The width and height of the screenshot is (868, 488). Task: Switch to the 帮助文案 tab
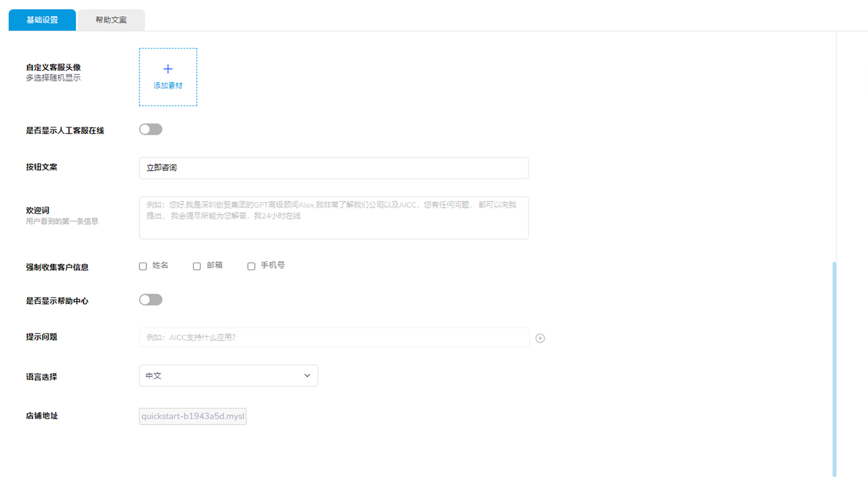click(x=111, y=20)
